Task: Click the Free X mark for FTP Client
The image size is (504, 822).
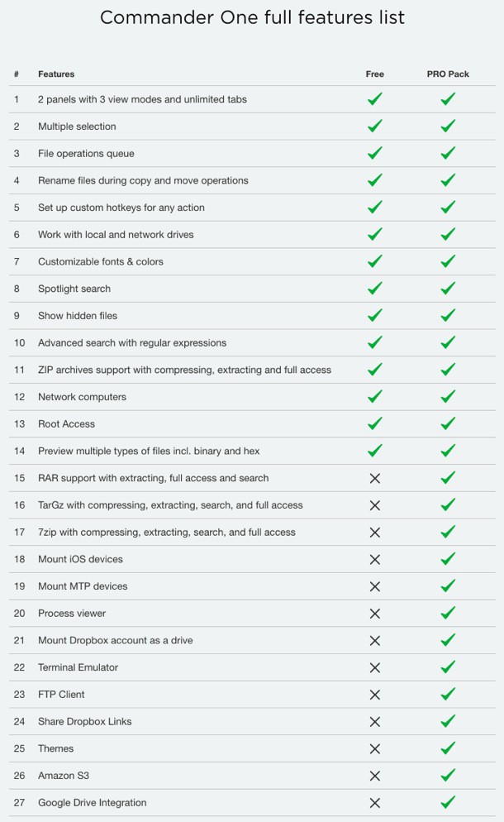Action: [374, 695]
